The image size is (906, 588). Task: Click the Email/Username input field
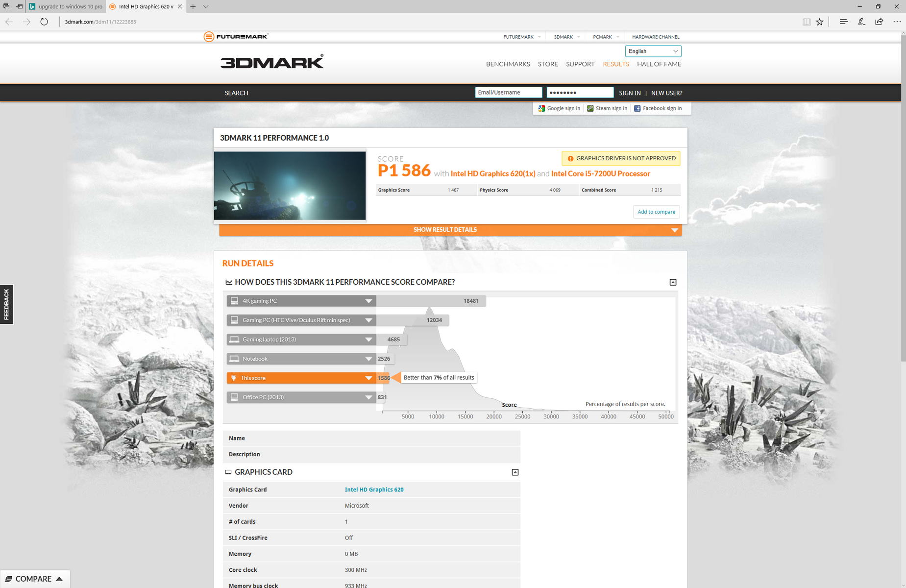coord(508,93)
